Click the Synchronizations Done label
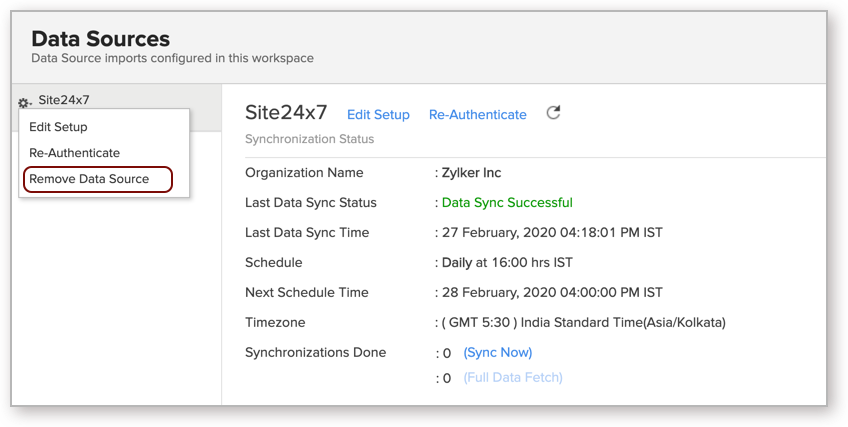Viewport: 848px width, 427px height. point(316,352)
